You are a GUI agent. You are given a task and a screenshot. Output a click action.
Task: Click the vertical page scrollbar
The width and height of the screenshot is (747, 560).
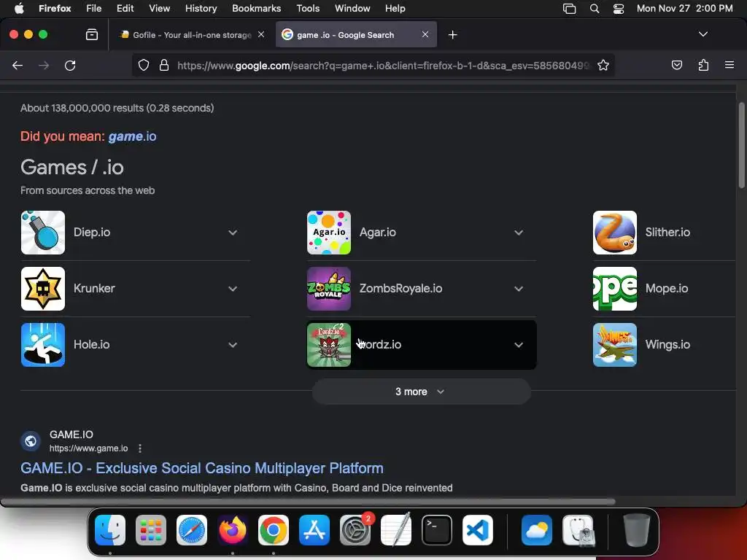pos(741,146)
